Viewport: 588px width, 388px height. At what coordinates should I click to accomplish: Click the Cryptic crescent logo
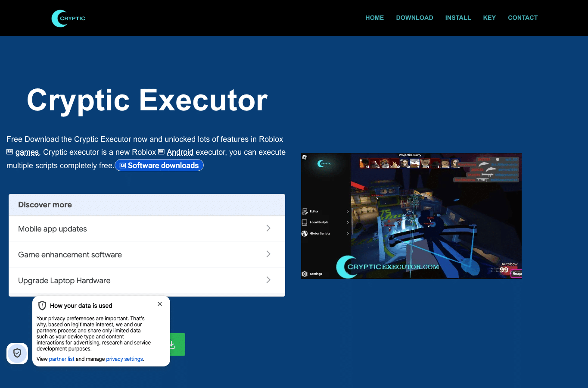pyautogui.click(x=68, y=18)
